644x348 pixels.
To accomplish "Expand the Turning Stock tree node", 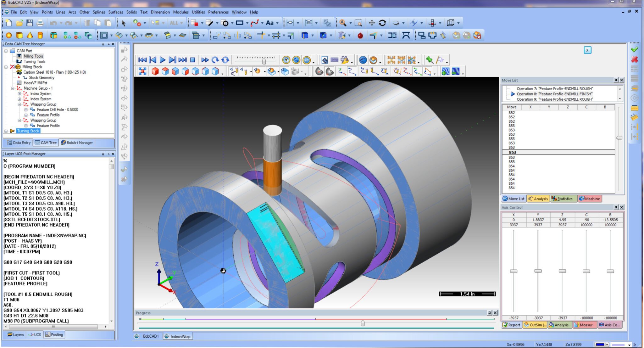I will point(6,131).
